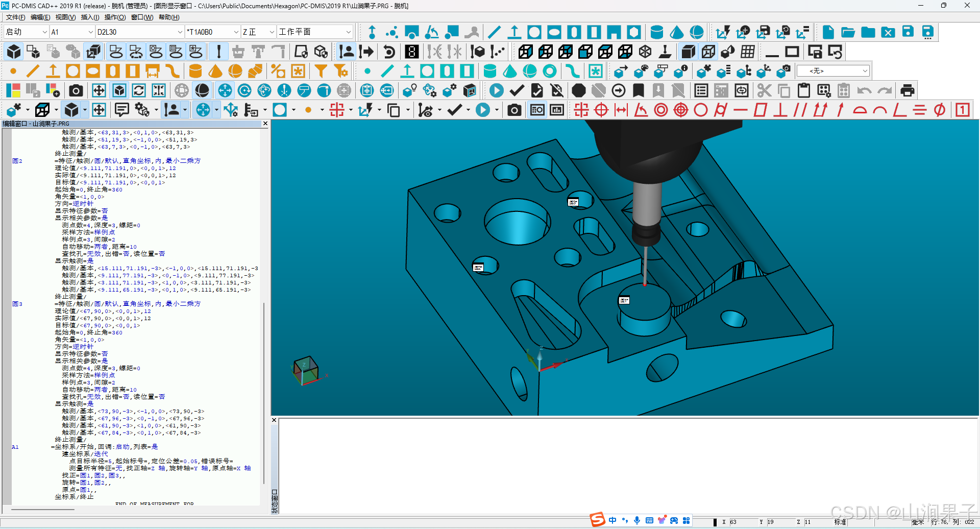
Task: Open the 文件(F) menu
Action: pyautogui.click(x=15, y=17)
